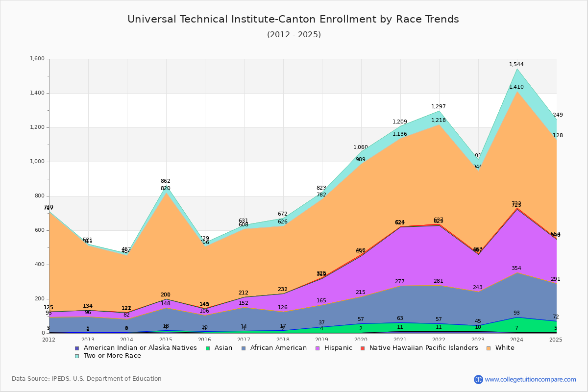Click the purple Hispanic legend marker

click(x=318, y=348)
